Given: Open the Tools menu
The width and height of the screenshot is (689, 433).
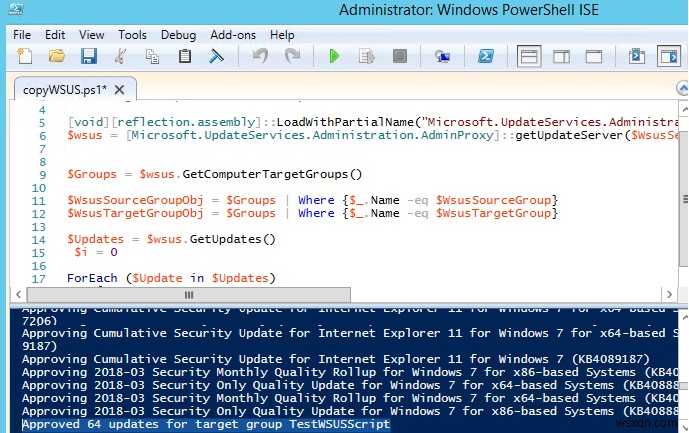Looking at the screenshot, I should click(132, 35).
